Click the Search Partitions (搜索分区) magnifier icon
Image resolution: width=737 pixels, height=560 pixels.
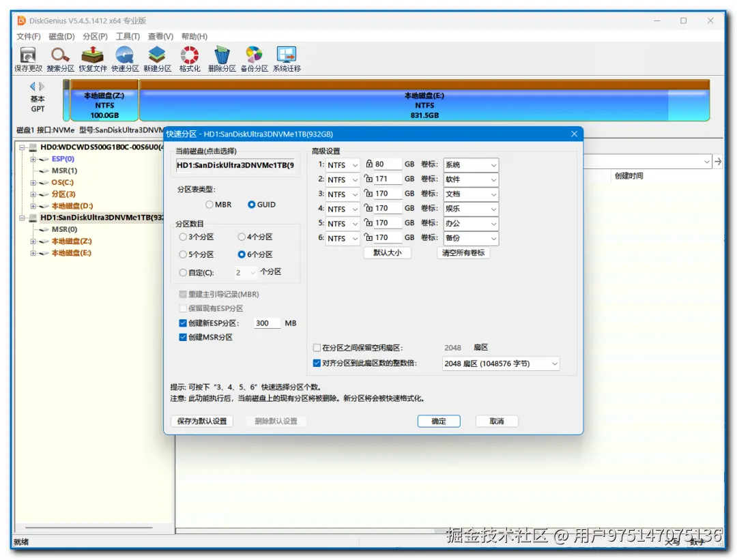(61, 59)
